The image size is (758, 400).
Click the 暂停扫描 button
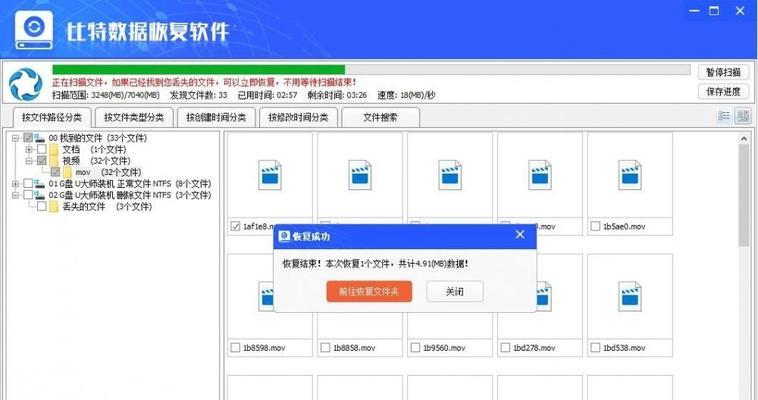click(723, 73)
